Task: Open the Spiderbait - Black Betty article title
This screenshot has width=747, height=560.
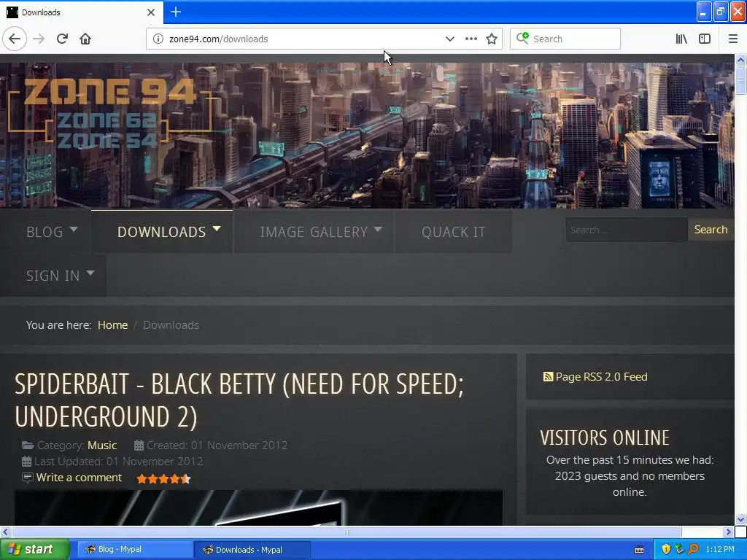Action: [x=239, y=400]
